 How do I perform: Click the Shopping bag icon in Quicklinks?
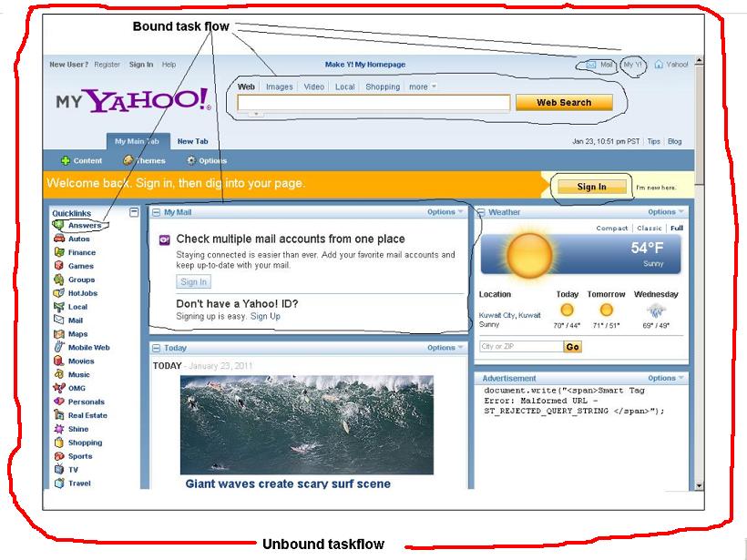coord(58,443)
